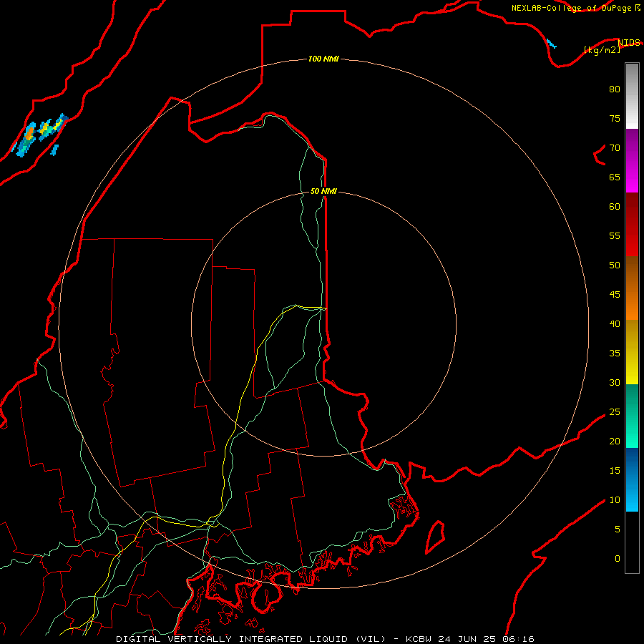
Task: Click the scale value 60
Action: [615, 206]
